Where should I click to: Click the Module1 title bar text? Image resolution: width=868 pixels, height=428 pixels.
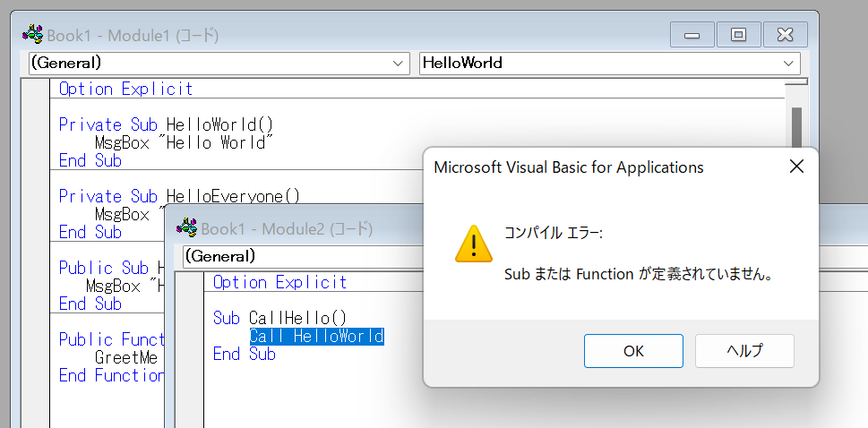click(x=133, y=36)
